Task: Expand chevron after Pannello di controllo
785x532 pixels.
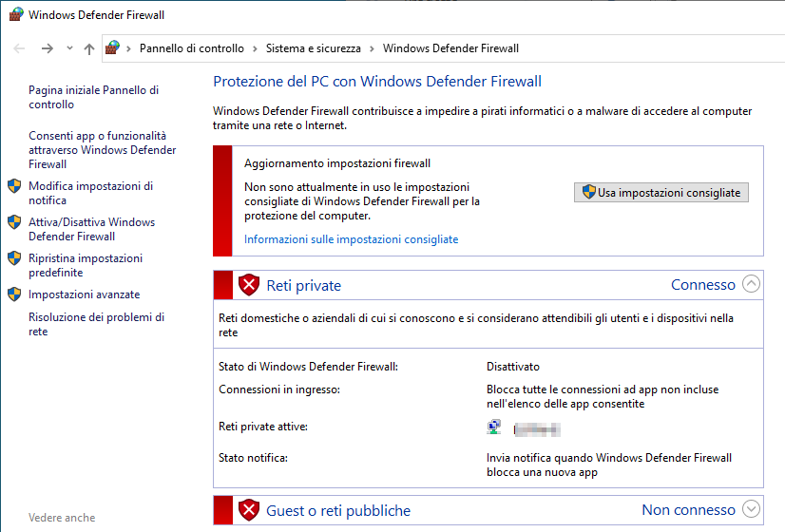Action: [x=256, y=48]
